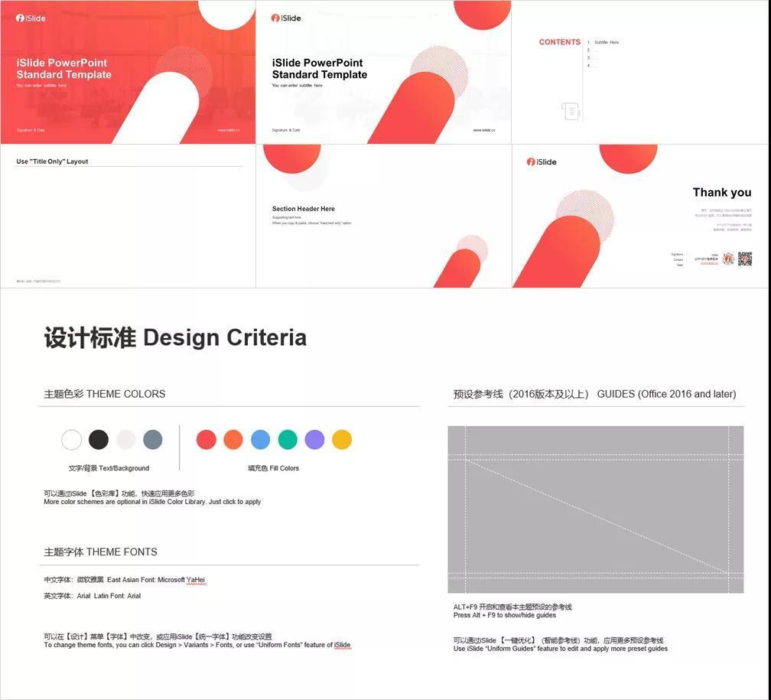This screenshot has height=700, width=771.
Task: Open the Section Header Here slide
Action: tap(383, 216)
